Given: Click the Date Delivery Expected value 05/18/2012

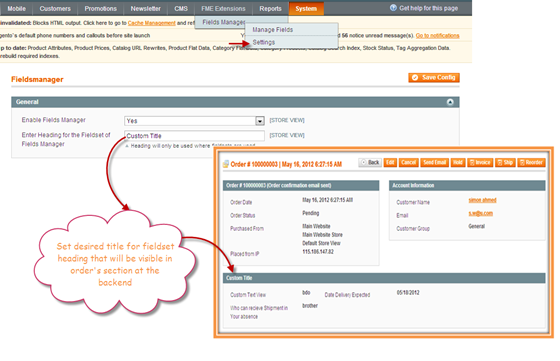Looking at the screenshot, I should coord(408,292).
